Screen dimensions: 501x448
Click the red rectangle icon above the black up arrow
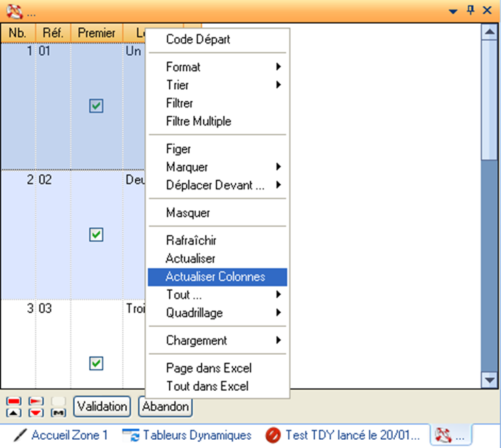click(13, 401)
